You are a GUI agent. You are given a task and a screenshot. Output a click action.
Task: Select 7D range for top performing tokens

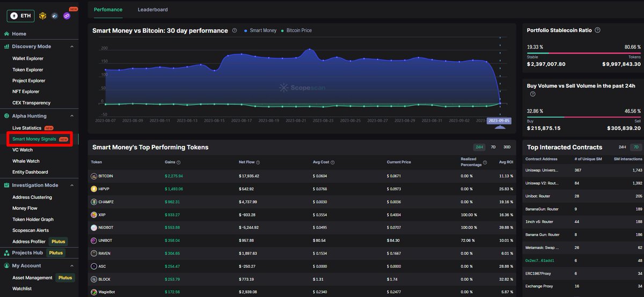[x=493, y=147]
